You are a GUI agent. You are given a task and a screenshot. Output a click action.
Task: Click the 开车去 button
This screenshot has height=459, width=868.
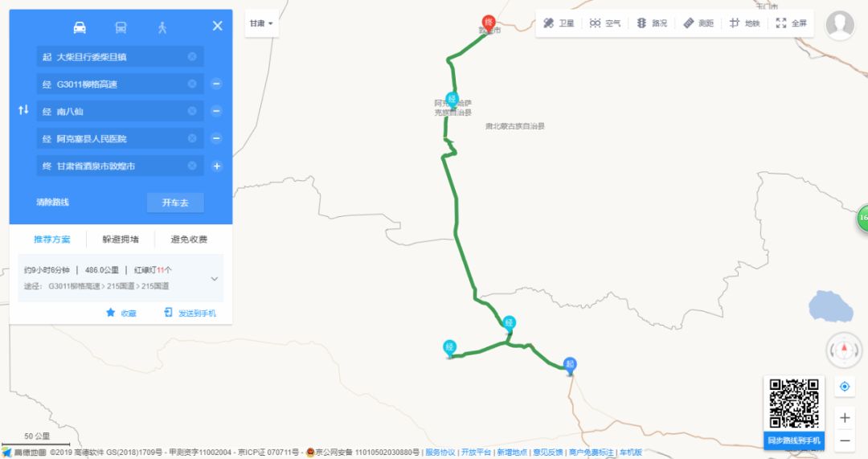click(175, 203)
